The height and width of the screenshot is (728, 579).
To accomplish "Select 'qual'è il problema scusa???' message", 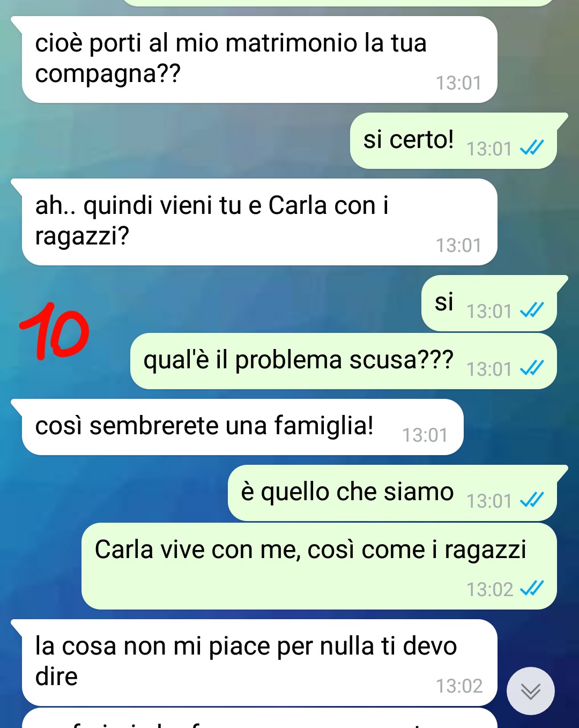I will 344,361.
